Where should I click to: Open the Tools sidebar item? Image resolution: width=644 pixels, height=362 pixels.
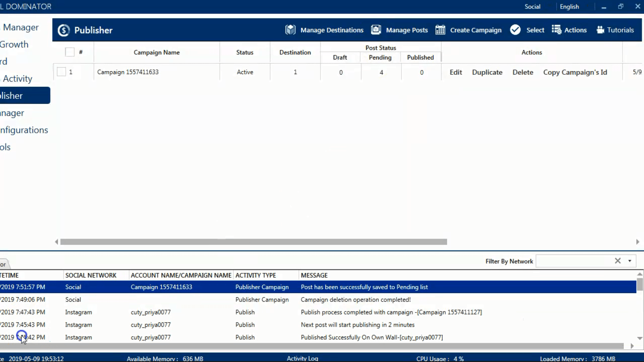click(x=5, y=147)
